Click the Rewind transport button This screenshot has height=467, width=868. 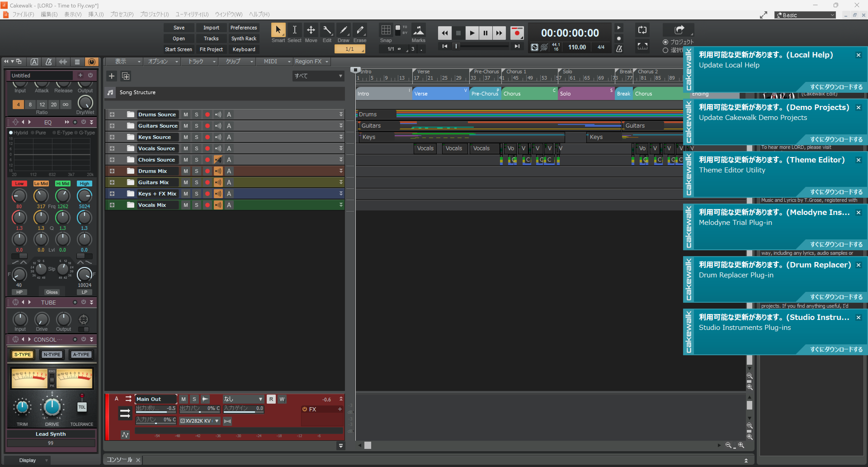click(x=444, y=33)
